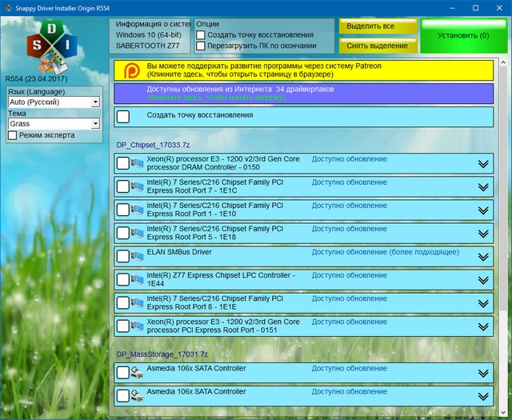Click the device icon beside ELAN SMBus Driver
The image size is (512, 420).
[137, 256]
